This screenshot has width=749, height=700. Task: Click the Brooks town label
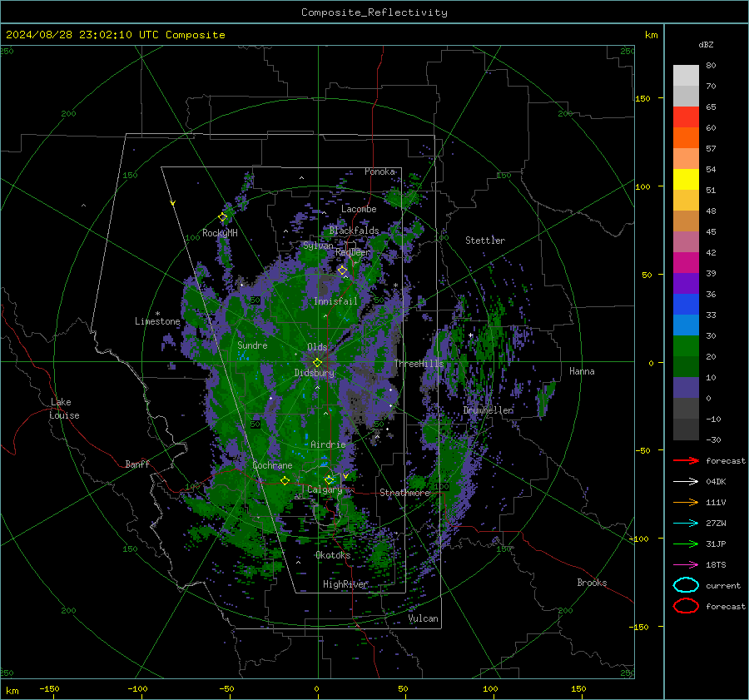[592, 583]
